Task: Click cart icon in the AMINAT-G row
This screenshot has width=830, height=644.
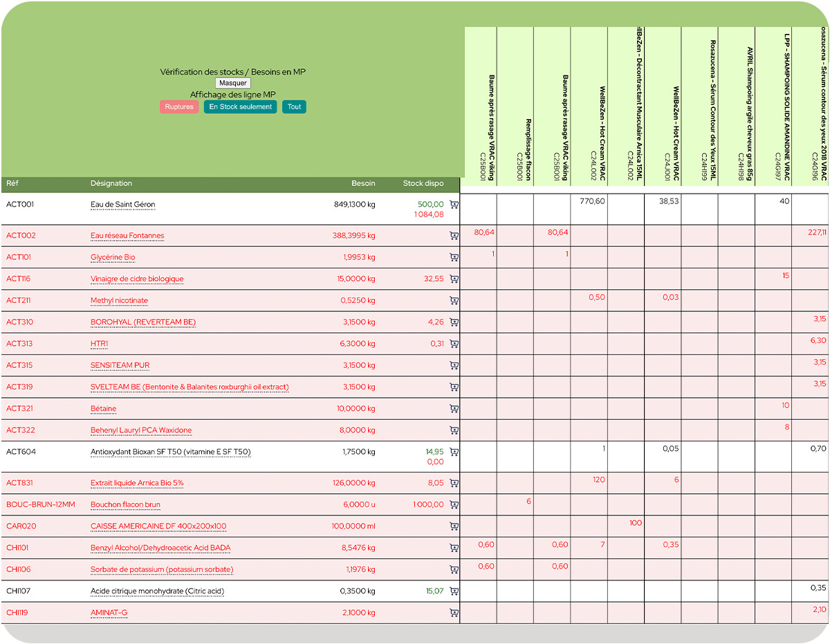Action: (x=454, y=613)
